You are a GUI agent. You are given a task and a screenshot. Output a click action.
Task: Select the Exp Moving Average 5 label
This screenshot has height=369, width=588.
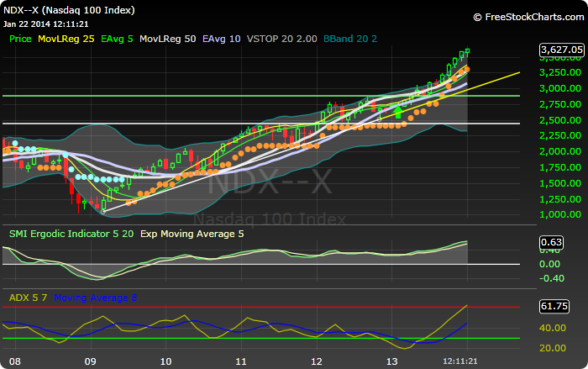click(192, 234)
